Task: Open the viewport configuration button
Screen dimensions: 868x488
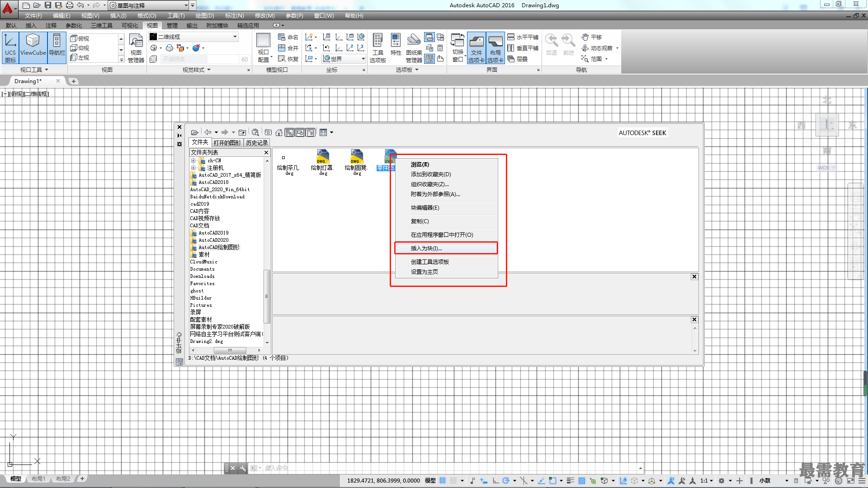Action: point(264,48)
